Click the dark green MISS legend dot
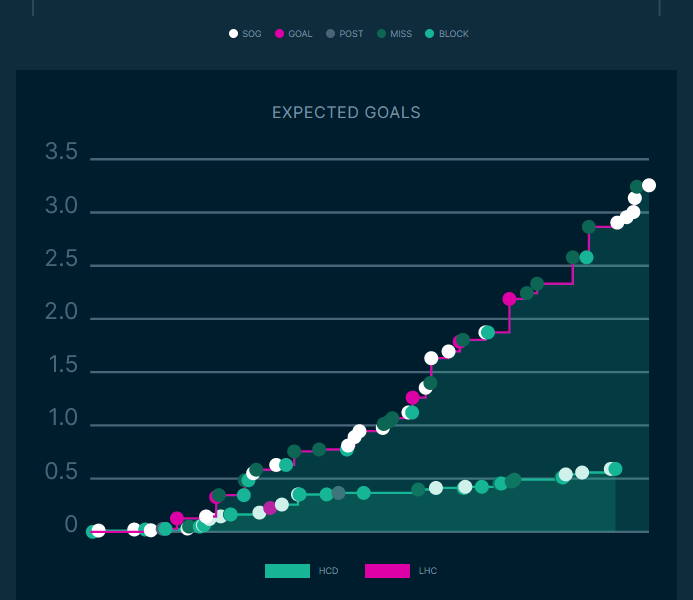 pos(381,34)
